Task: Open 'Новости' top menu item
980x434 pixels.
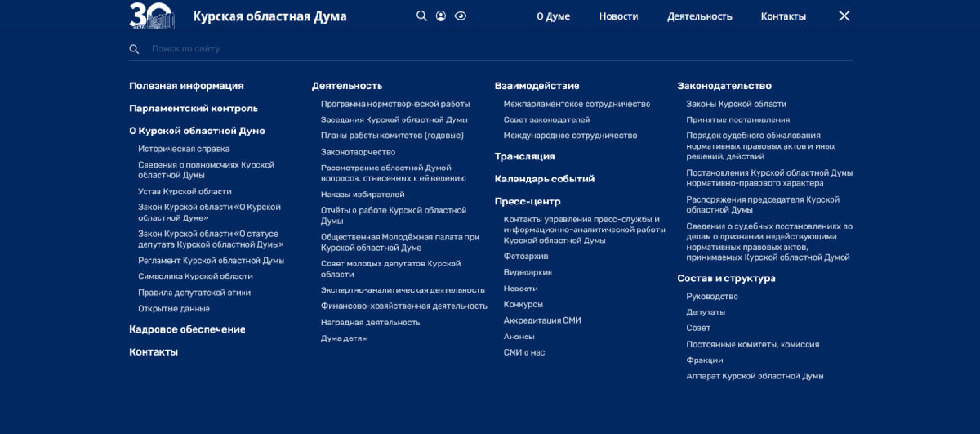Action: coord(618,16)
